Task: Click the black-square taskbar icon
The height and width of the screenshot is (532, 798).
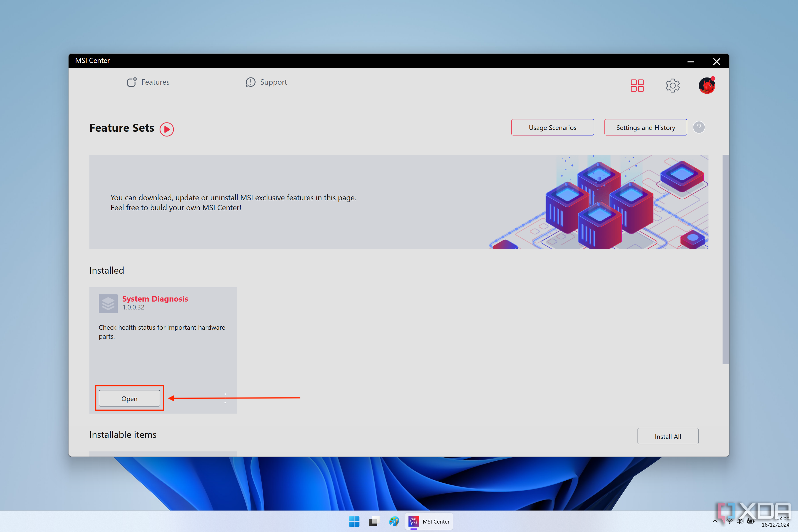Action: click(x=374, y=521)
